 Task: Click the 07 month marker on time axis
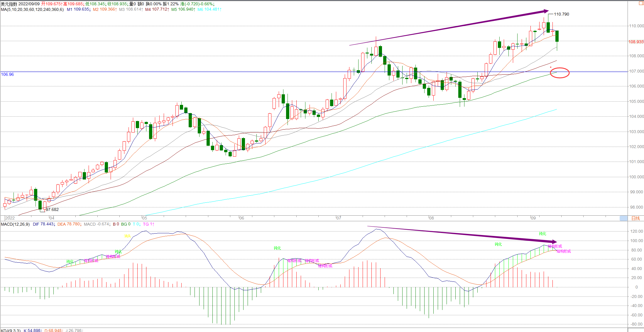tap(339, 218)
